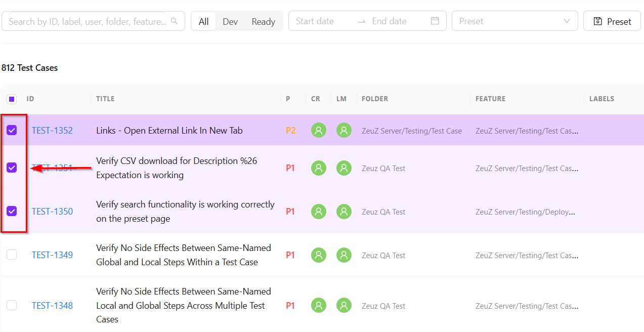Click the feature cell of TEST-1352
This screenshot has width=644, height=332.
pyautogui.click(x=527, y=131)
